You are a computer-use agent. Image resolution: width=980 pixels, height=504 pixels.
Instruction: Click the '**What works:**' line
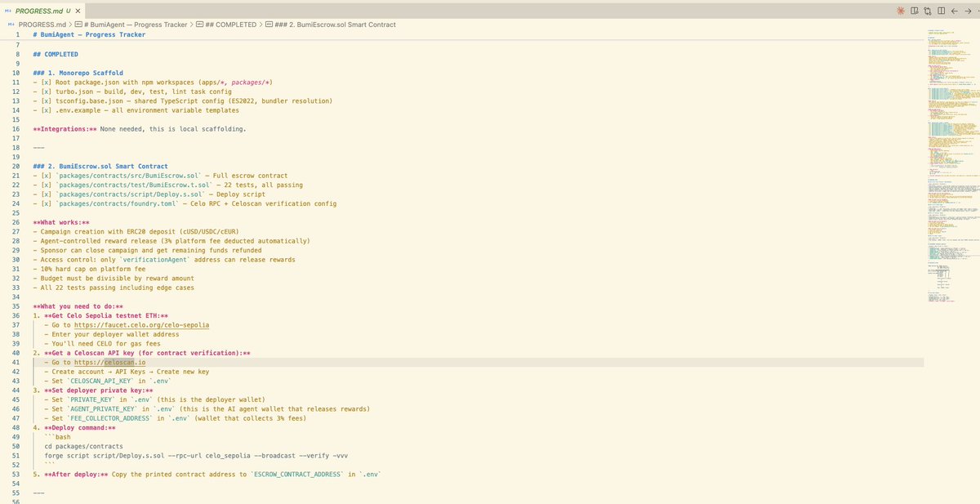pyautogui.click(x=60, y=223)
